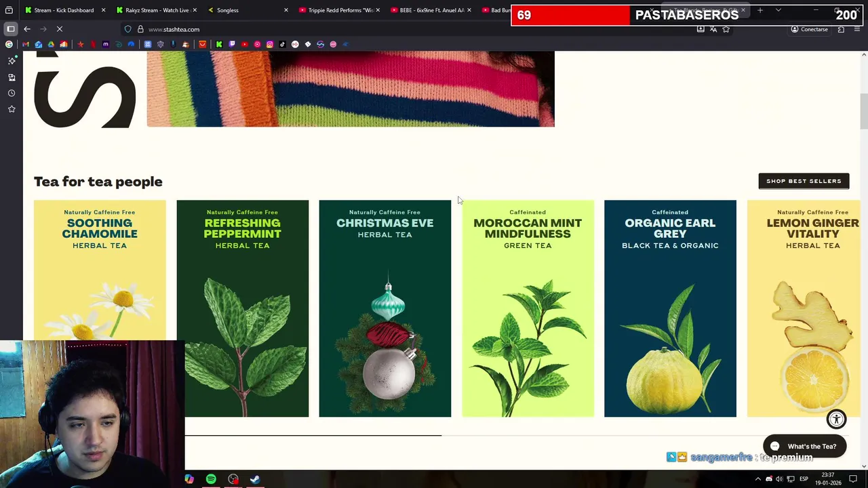Click the site padlock security icon
Screen dimensions: 868x488
[140, 29]
